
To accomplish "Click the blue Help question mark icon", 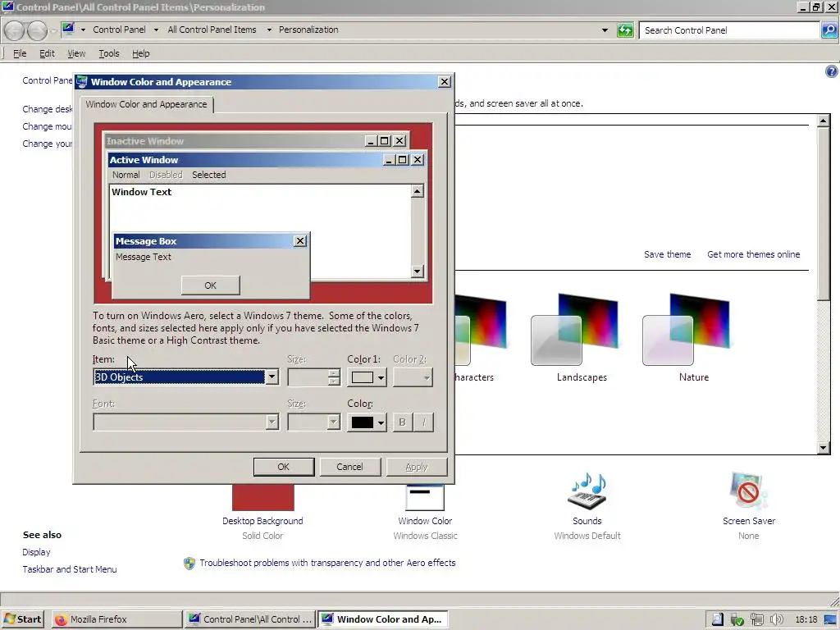I will pos(831,71).
